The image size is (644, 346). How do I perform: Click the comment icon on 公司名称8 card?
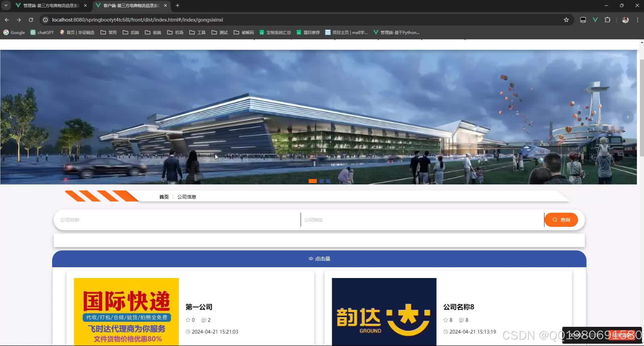click(461, 320)
